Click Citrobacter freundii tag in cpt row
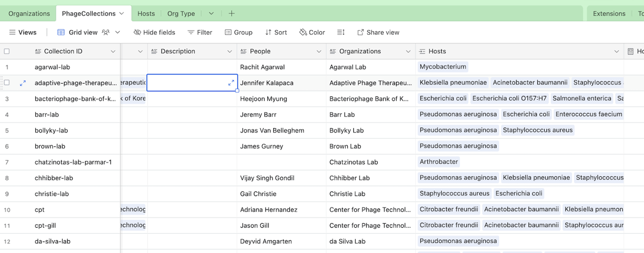Viewport: 644px width, 253px height. [x=449, y=209]
